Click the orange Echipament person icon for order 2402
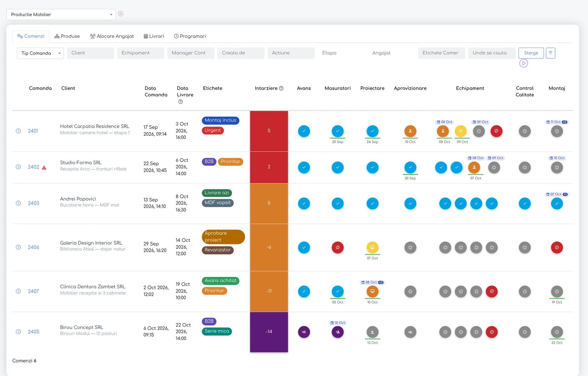Image resolution: width=588 pixels, height=376 pixels. coord(474,167)
